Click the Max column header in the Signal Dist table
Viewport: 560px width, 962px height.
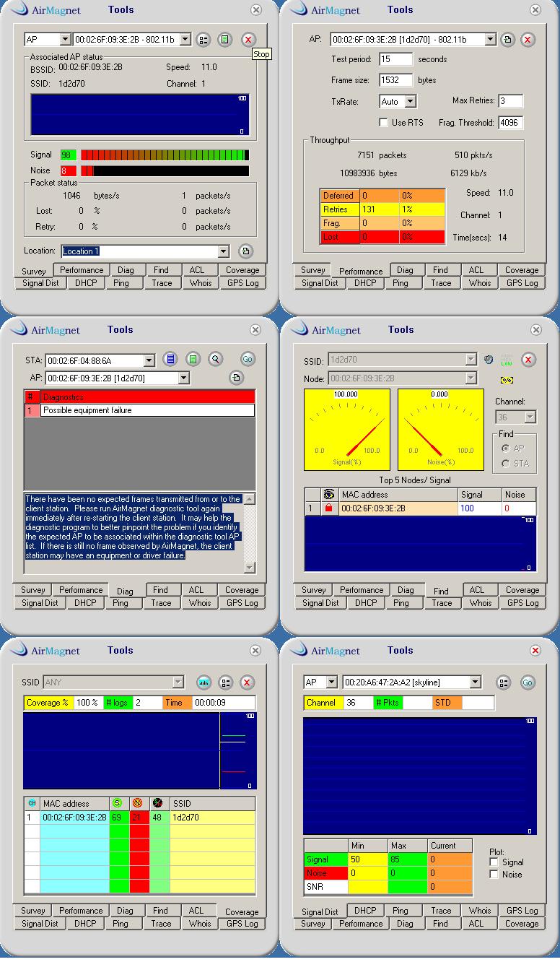pos(407,846)
